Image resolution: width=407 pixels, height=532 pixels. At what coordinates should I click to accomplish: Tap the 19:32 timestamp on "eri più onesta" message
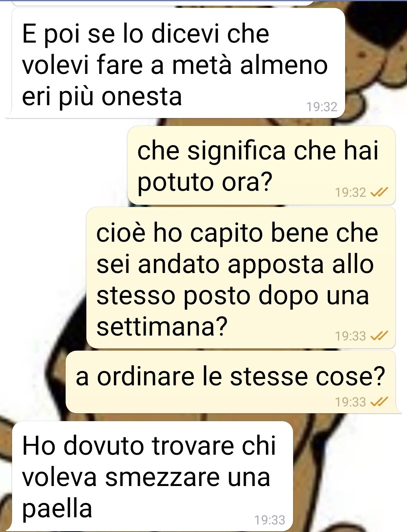click(x=322, y=107)
